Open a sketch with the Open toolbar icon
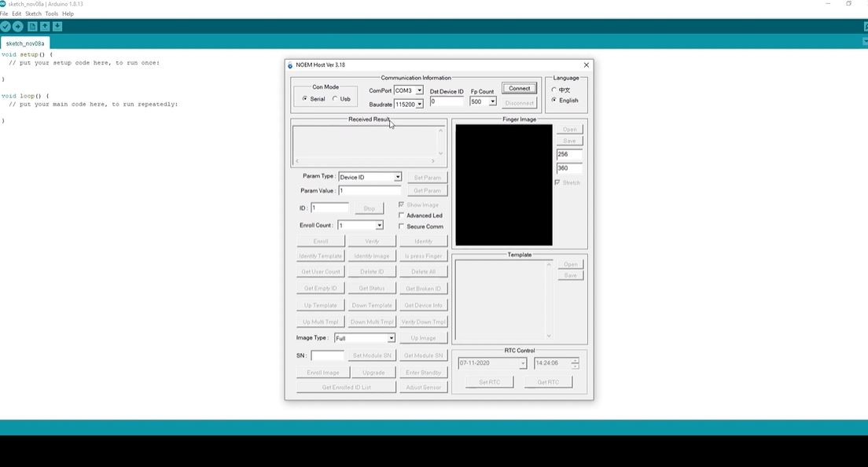868x467 pixels. pos(44,26)
